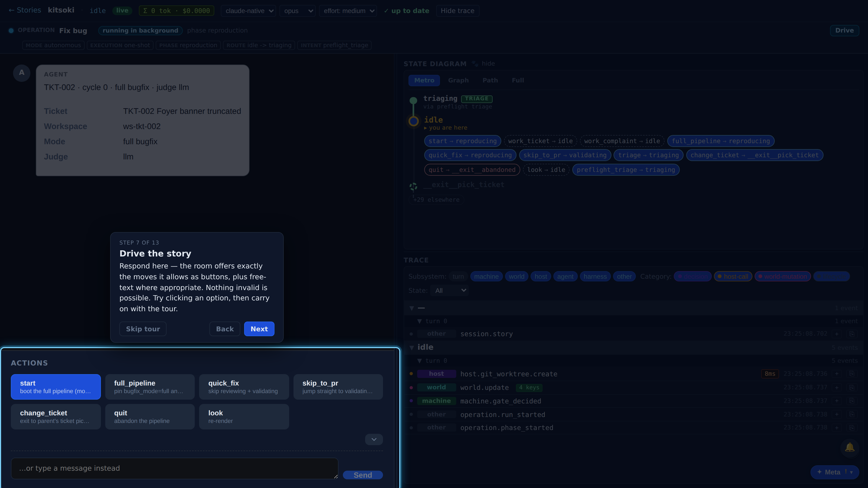The height and width of the screenshot is (488, 868).
Task: Toggle the 'machine' subsystem filter
Action: [x=486, y=277]
